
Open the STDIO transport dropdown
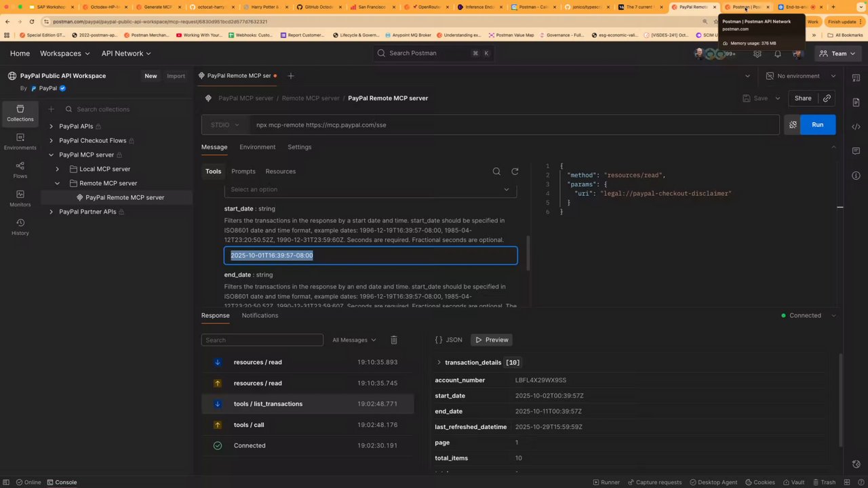224,125
